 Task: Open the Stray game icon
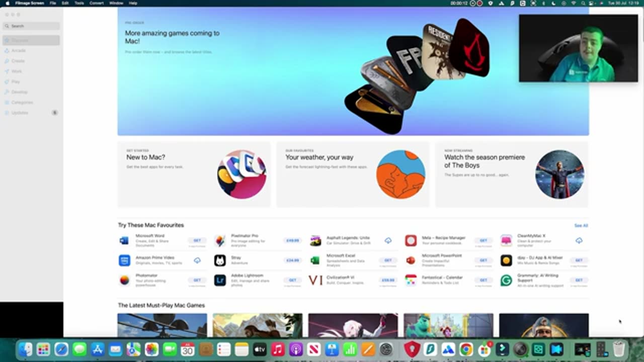coord(220,260)
